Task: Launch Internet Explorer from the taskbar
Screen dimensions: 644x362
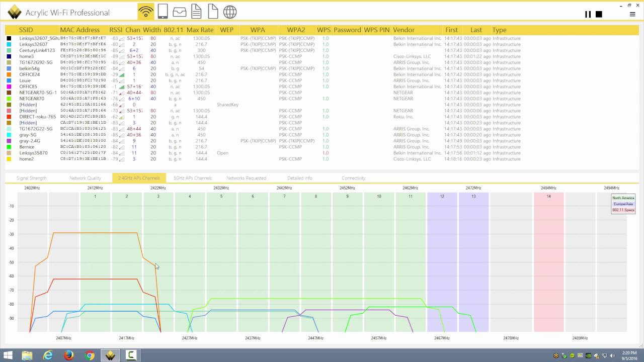Action: pos(48,355)
